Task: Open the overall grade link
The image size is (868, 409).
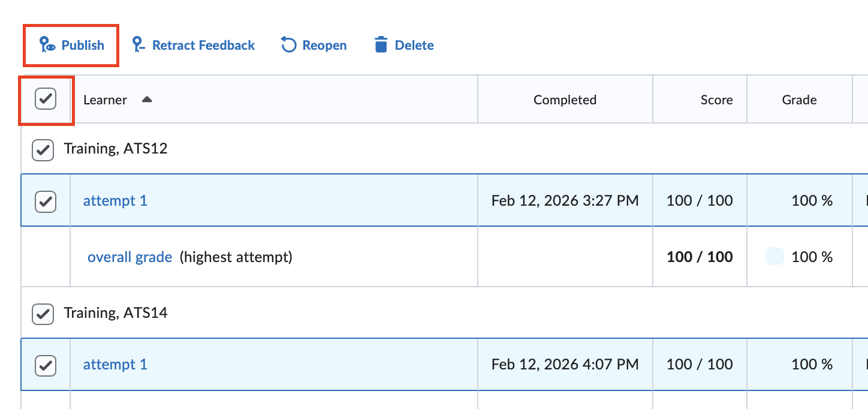Action: [x=129, y=257]
